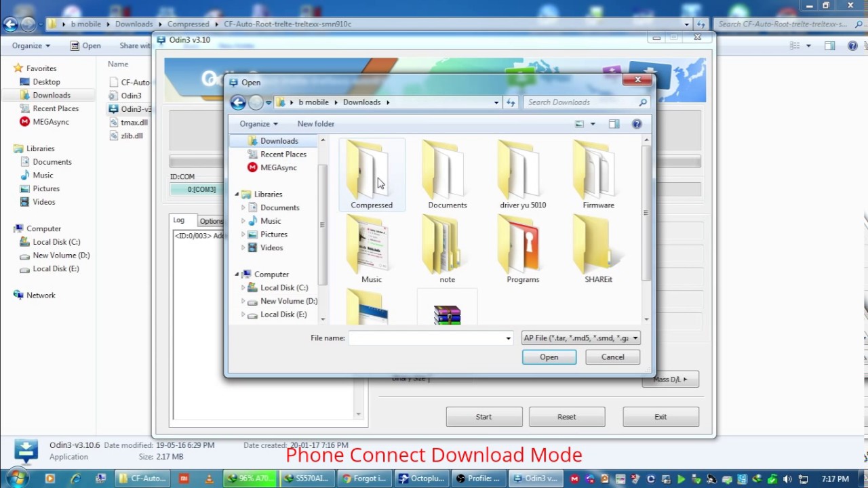This screenshot has height=488, width=868.
Task: Collapse the Libraries node in Open dialog
Action: click(x=237, y=195)
